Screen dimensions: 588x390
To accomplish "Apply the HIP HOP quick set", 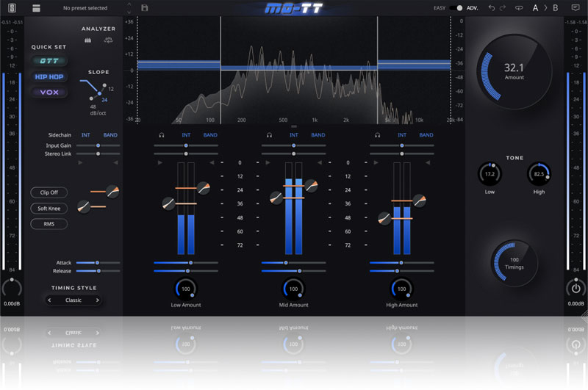I will pos(49,77).
